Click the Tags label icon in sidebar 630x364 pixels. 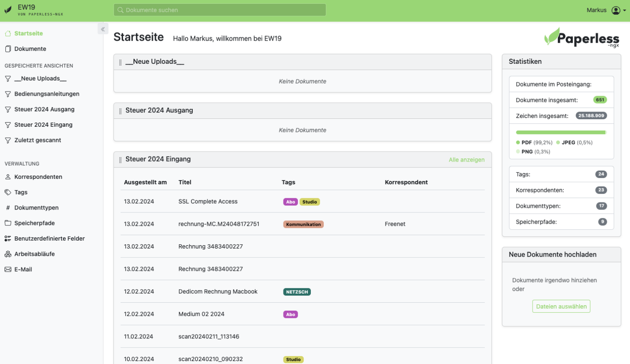coord(8,192)
